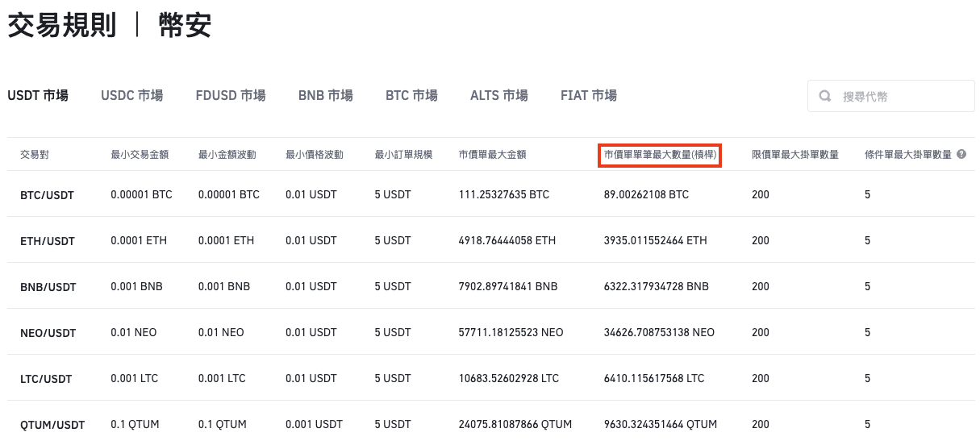Switch to the BNB 市場 tab
The image size is (980, 445).
click(326, 95)
